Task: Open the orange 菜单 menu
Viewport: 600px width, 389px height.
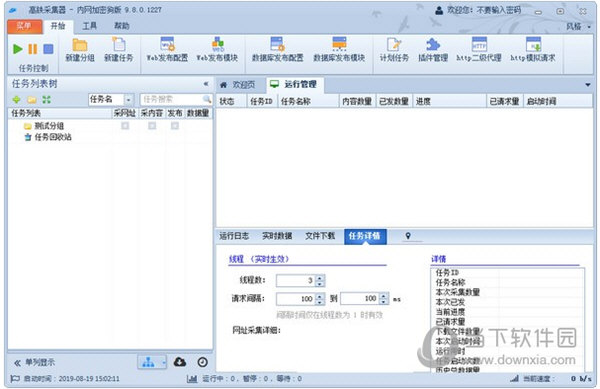Action: [24, 26]
